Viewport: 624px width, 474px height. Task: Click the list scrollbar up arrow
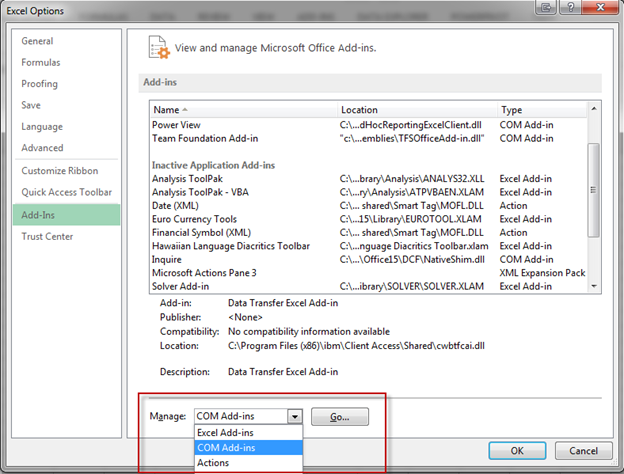click(x=594, y=109)
